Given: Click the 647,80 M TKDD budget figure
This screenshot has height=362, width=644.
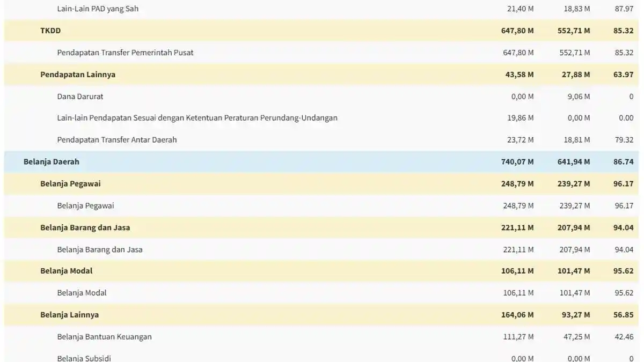Looking at the screenshot, I should click(517, 31).
